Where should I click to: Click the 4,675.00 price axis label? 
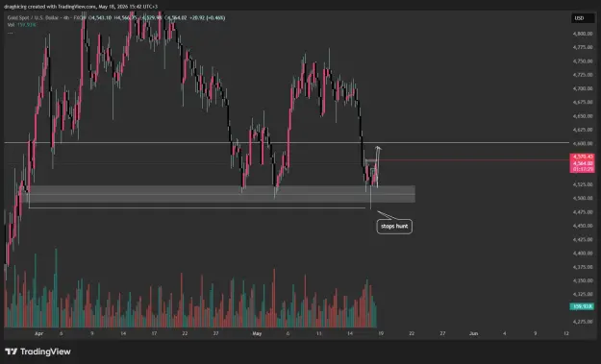(583, 102)
